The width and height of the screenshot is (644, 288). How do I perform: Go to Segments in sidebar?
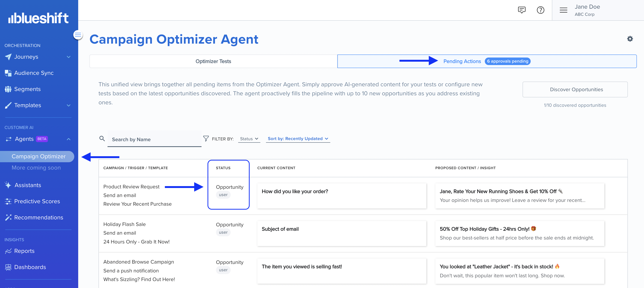point(27,89)
